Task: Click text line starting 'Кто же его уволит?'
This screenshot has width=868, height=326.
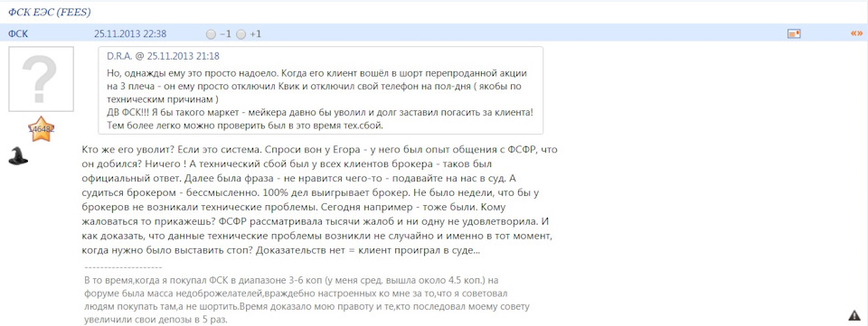Action: [318, 150]
